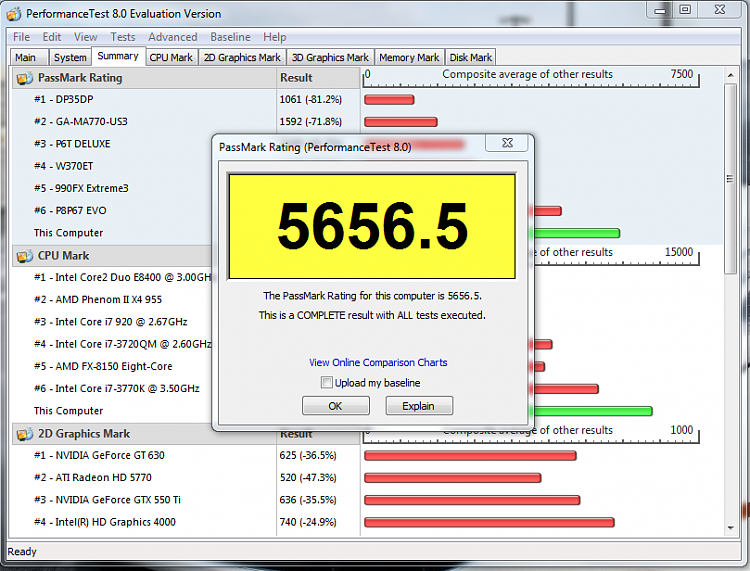Select Intel Core i7 920 @ 2.67GHz row

[112, 322]
